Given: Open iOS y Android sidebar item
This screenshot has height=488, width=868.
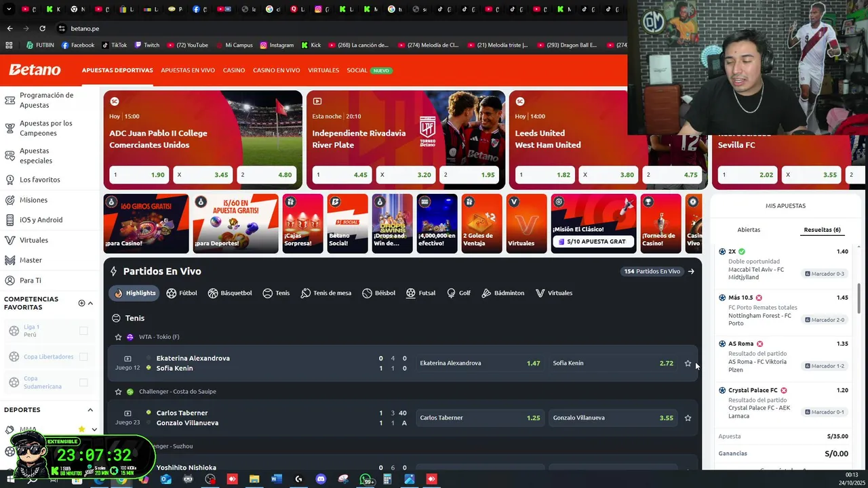Looking at the screenshot, I should [x=41, y=220].
